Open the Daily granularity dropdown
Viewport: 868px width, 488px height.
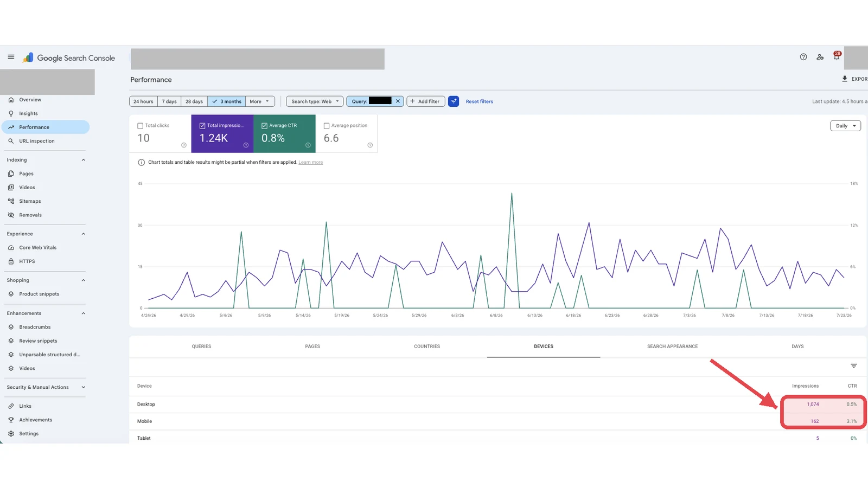tap(845, 126)
